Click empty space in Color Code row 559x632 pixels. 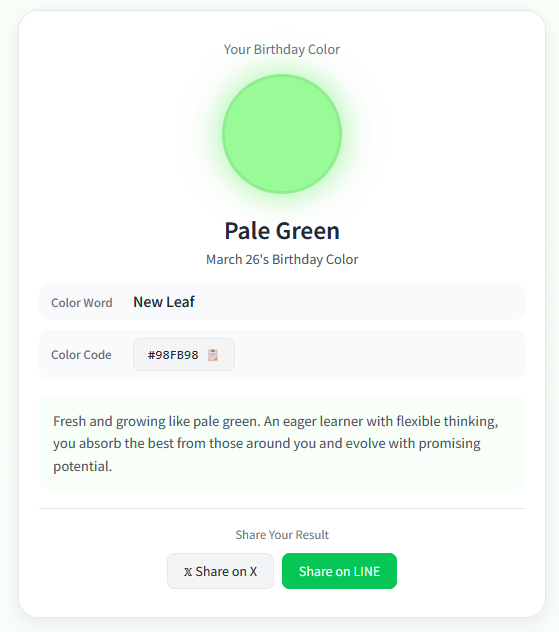click(x=379, y=355)
